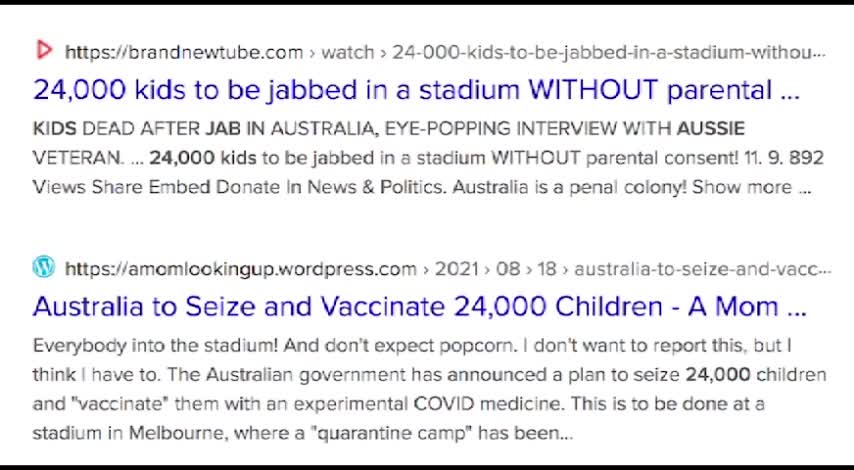This screenshot has width=854, height=470.
Task: Open "Australia to Seize and Vaccinate" result title
Action: (x=419, y=306)
